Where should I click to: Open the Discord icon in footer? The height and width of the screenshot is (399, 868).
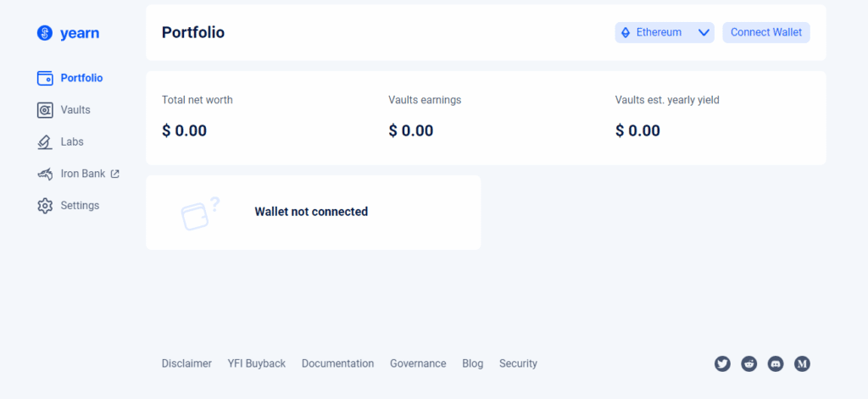[776, 363]
